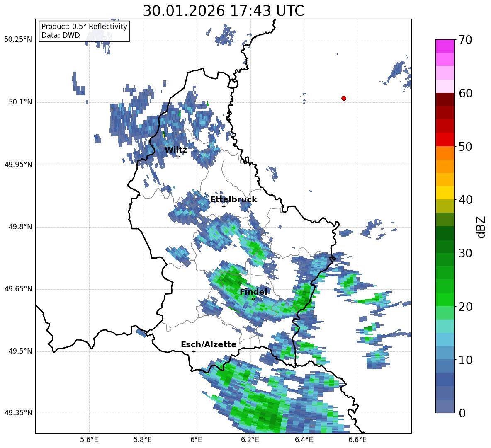Click the Findel location cross marker
The image size is (491, 448).
pyautogui.click(x=253, y=299)
